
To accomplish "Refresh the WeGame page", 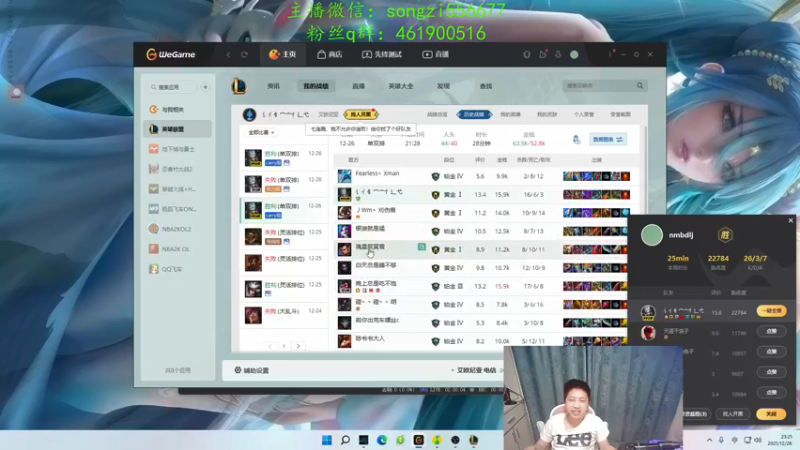I will [244, 55].
